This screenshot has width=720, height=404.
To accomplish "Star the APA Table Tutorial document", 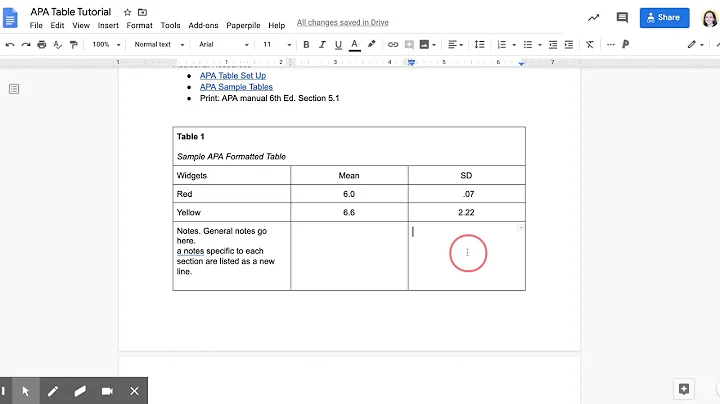I will tap(128, 12).
